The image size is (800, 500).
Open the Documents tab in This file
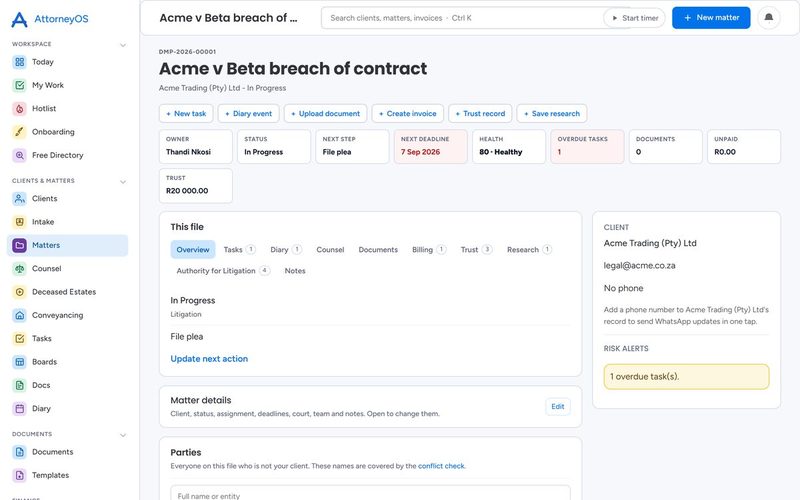coord(378,249)
